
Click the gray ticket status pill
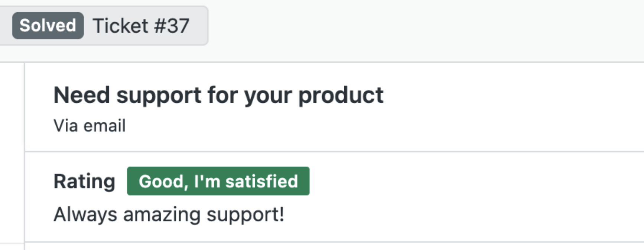[48, 25]
